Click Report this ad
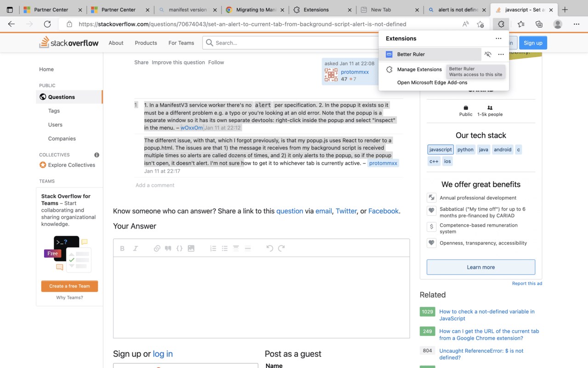This screenshot has height=368, width=588. 527,283
